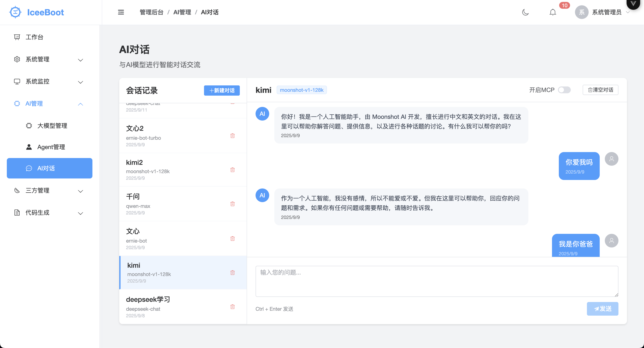644x348 pixels.
Task: Focus the 输入您的问题 text area
Action: [437, 281]
